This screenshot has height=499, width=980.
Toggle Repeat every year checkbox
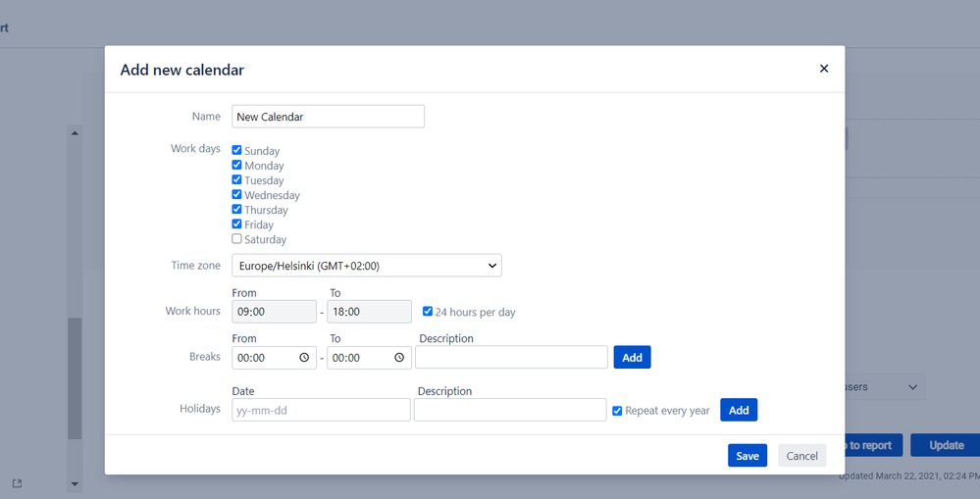pos(617,411)
